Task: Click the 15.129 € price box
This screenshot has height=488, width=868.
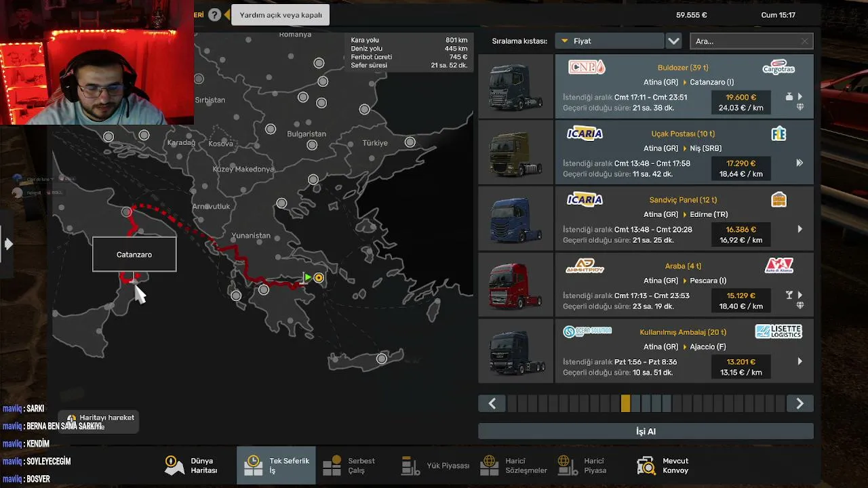Action: coord(741,301)
